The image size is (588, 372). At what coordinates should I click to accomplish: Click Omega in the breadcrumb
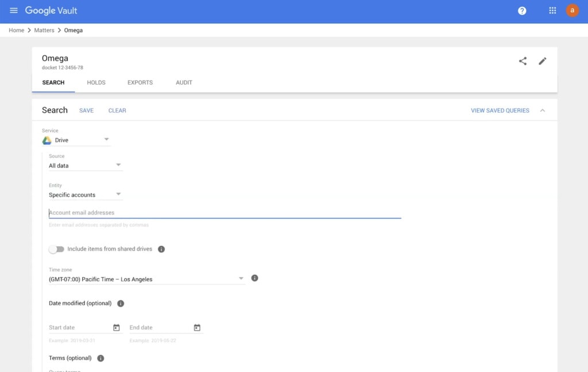pos(73,30)
